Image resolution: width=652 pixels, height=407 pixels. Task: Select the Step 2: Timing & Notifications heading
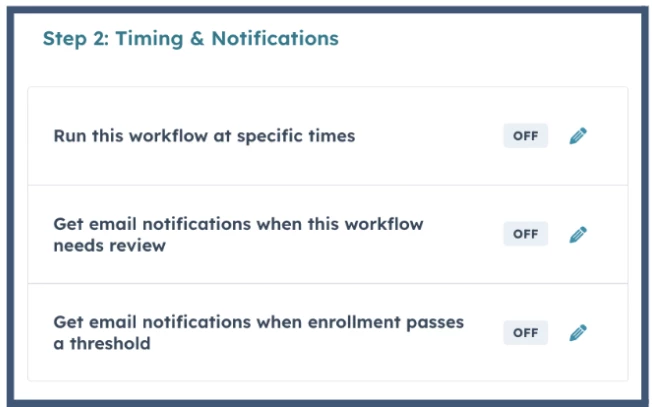click(x=190, y=39)
